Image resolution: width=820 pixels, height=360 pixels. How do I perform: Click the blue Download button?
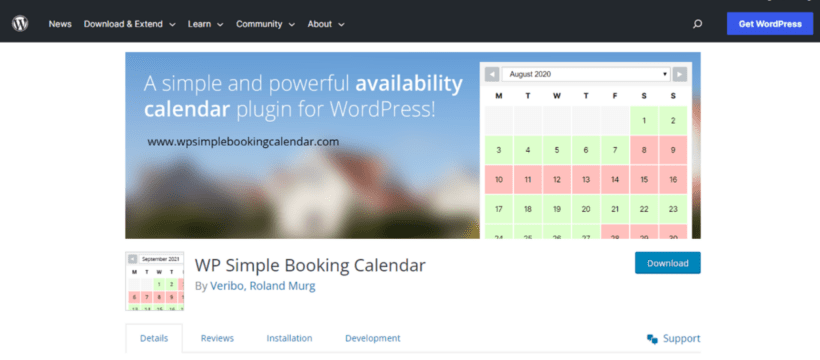pos(668,263)
